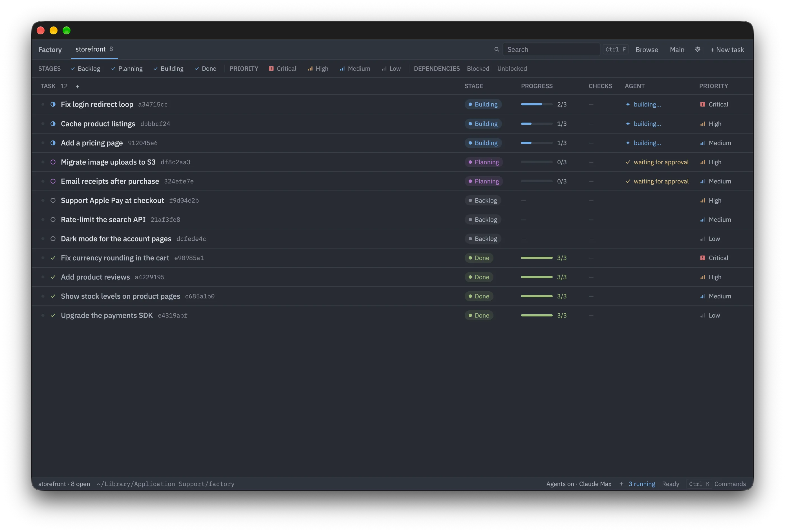Click the Factory title tab
This screenshot has width=785, height=532.
[50, 50]
